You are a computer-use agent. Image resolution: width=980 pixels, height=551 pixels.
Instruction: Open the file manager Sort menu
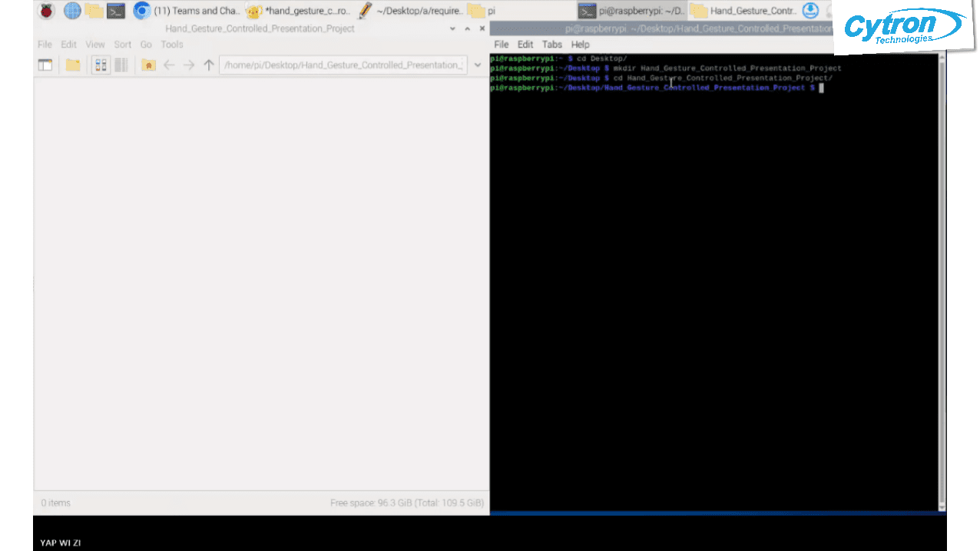[x=123, y=45]
